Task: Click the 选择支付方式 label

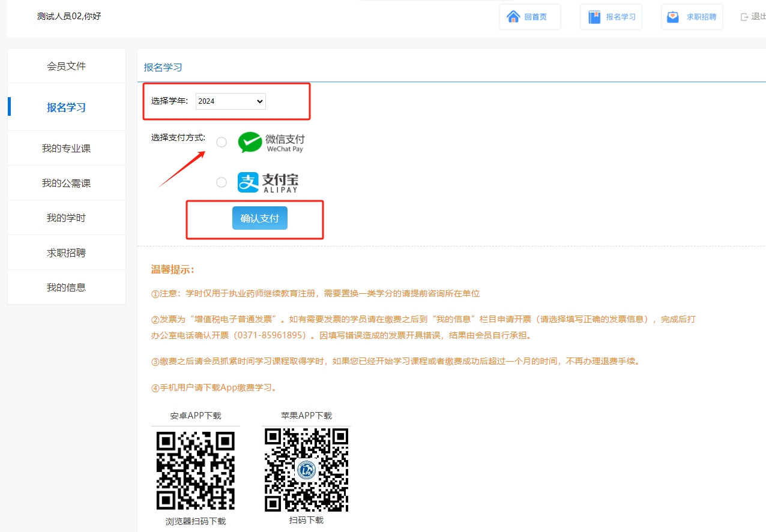Action: [x=178, y=137]
